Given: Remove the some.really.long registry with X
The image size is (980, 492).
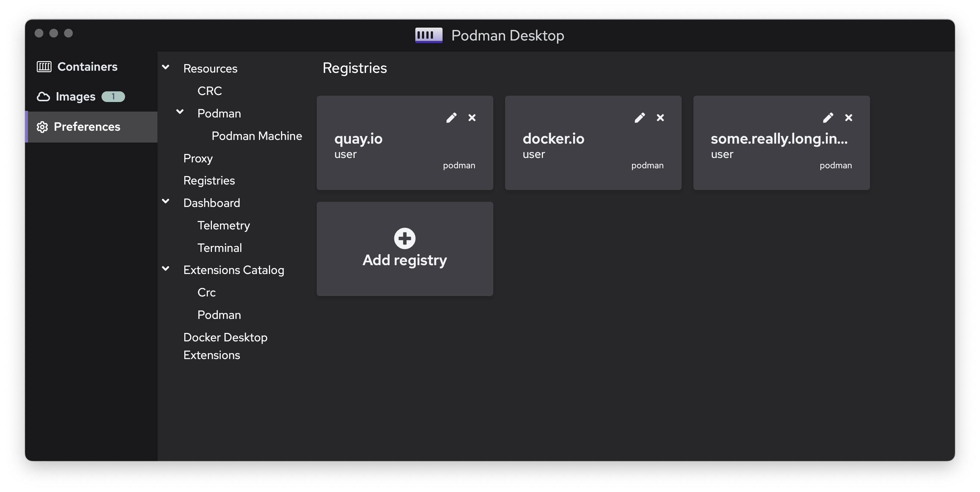Looking at the screenshot, I should 848,118.
